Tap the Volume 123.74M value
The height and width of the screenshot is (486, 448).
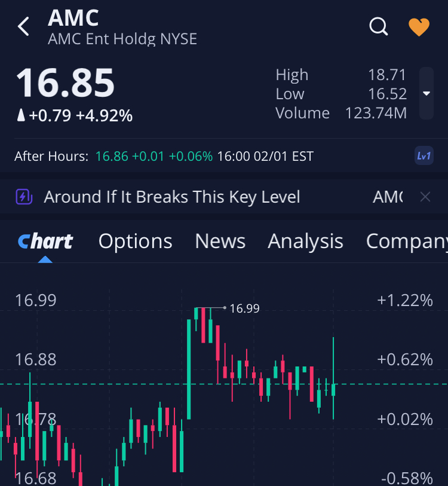point(376,113)
